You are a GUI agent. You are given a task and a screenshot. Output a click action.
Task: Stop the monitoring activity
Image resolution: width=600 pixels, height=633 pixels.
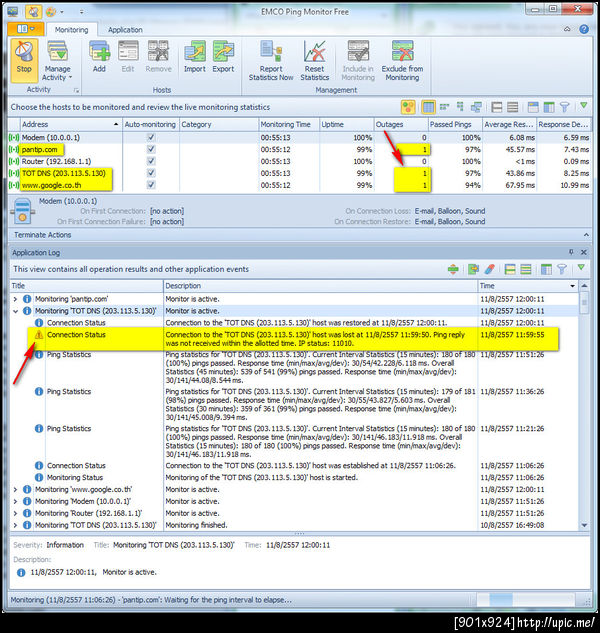[24, 60]
